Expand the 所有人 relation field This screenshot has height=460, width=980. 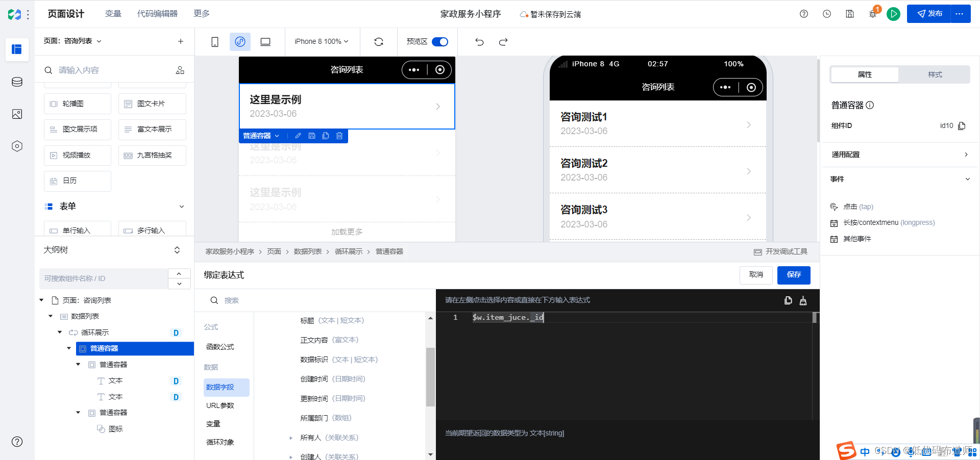click(291, 438)
